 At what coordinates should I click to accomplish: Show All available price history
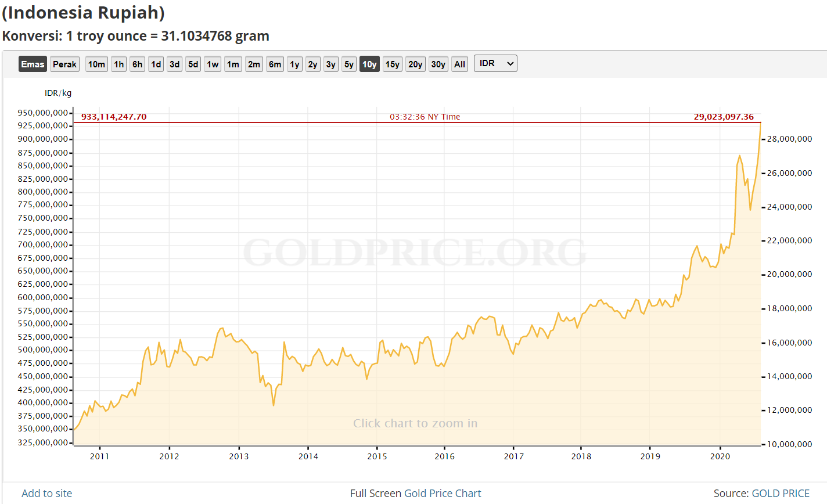[459, 64]
